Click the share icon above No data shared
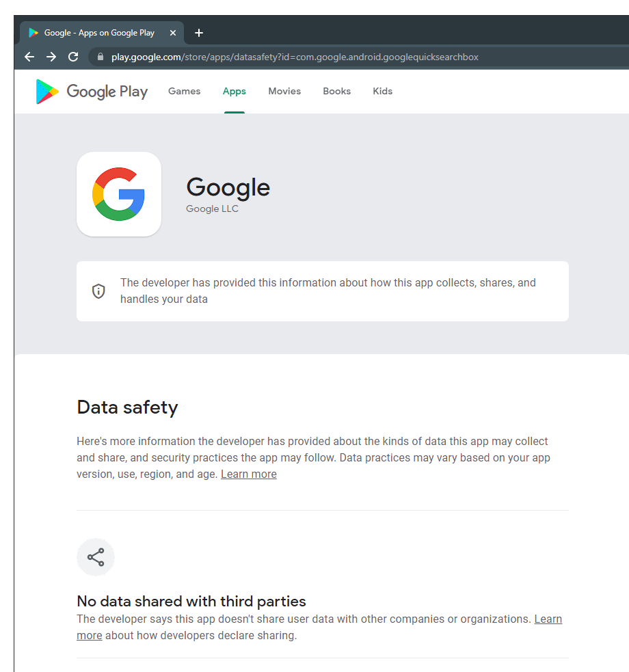This screenshot has width=629, height=672. (x=96, y=556)
